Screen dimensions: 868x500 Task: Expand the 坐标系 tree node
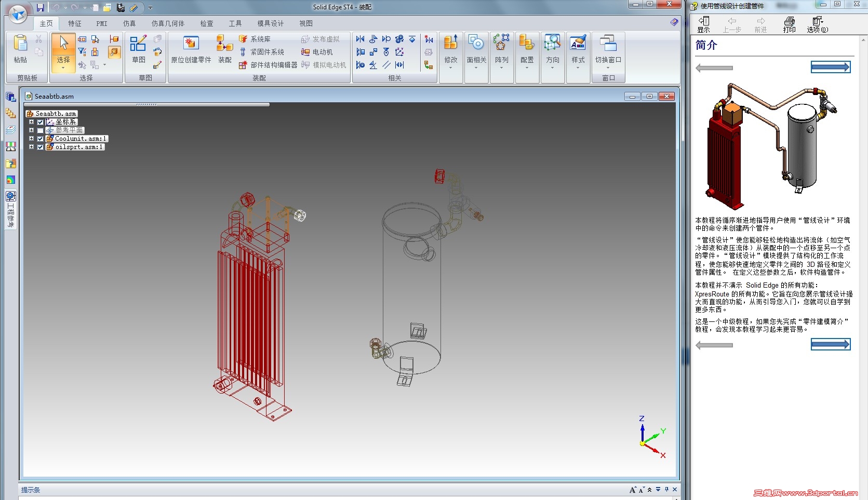pyautogui.click(x=31, y=122)
